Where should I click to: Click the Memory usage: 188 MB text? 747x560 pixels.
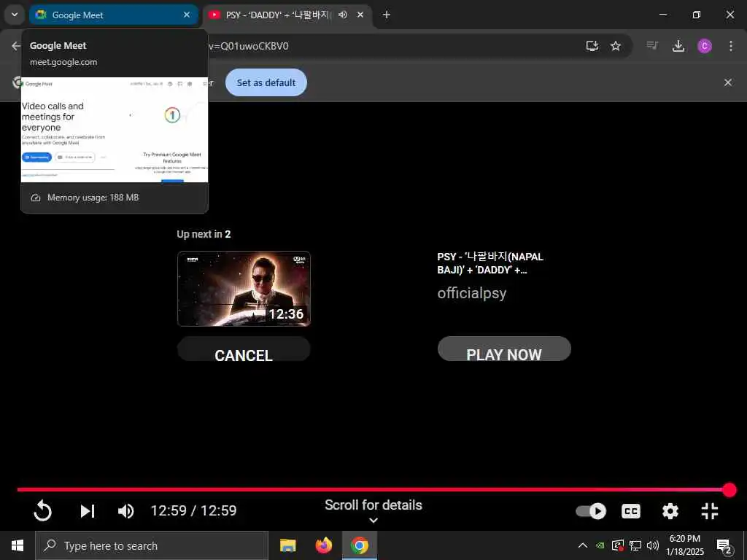93,198
